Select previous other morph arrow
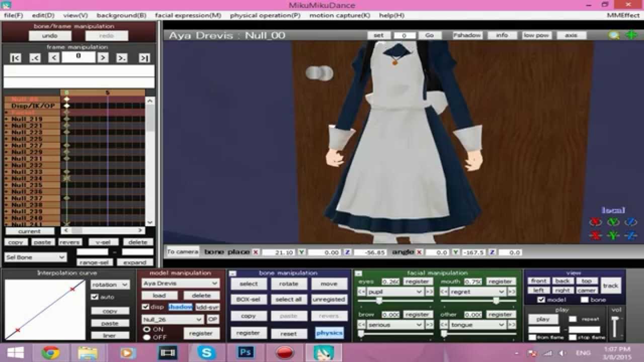Viewport: 644px width, 362px height. (x=444, y=325)
